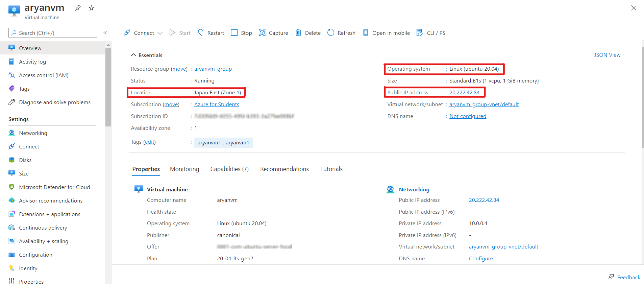Open Azure for Students subscription

pyautogui.click(x=217, y=104)
